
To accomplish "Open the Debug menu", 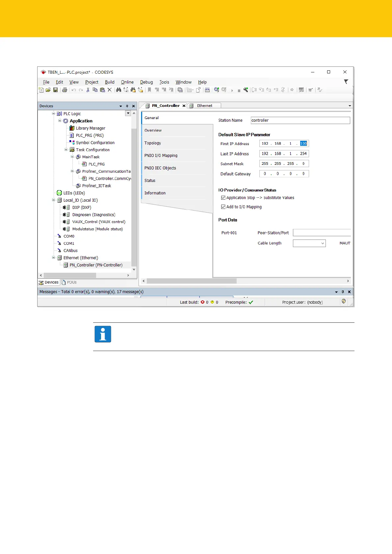I will (146, 82).
